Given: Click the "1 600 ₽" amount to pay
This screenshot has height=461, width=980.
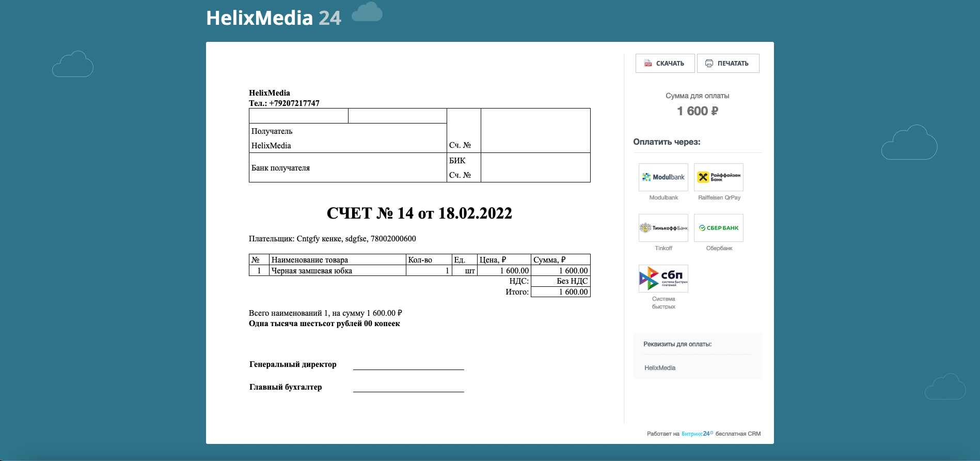Looking at the screenshot, I should click(x=698, y=111).
